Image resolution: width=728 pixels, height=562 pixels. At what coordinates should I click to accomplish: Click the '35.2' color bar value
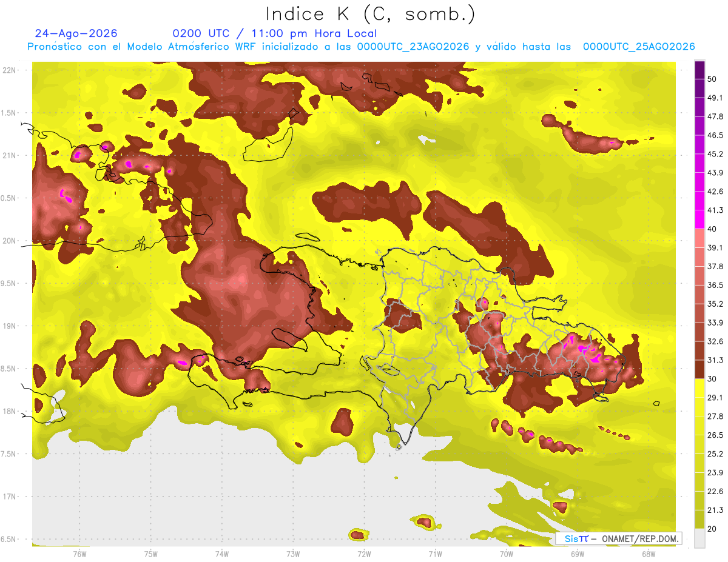715,304
